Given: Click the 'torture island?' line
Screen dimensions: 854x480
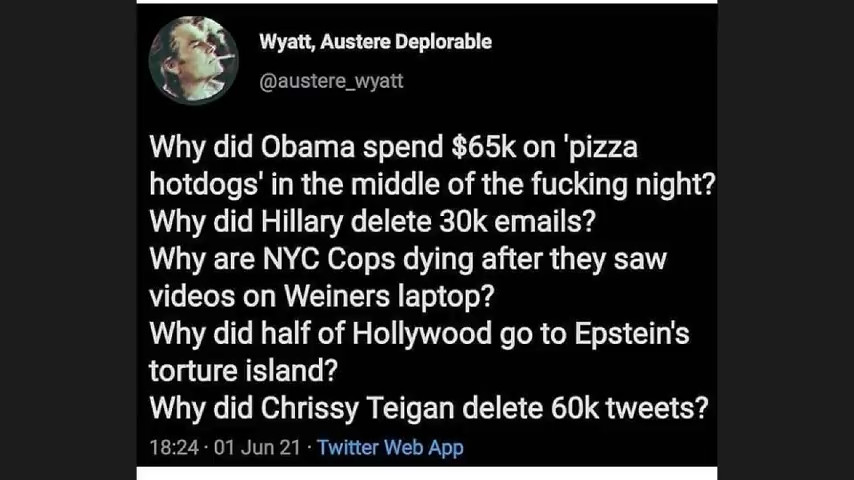Looking at the screenshot, I should pyautogui.click(x=243, y=371).
